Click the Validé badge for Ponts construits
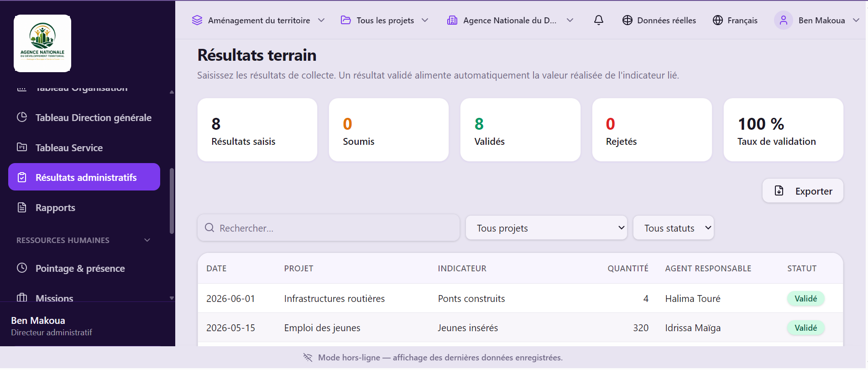 [x=805, y=298]
